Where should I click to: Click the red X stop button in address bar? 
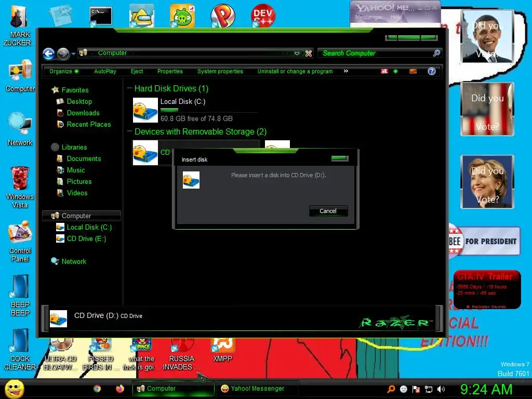(x=309, y=54)
